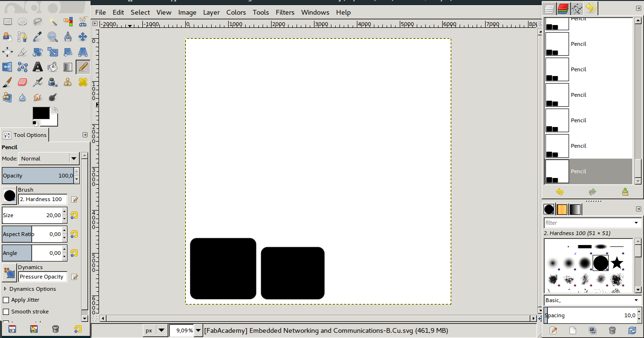Image resolution: width=644 pixels, height=338 pixels.
Task: Adjust the Opacity slider
Action: [x=38, y=176]
